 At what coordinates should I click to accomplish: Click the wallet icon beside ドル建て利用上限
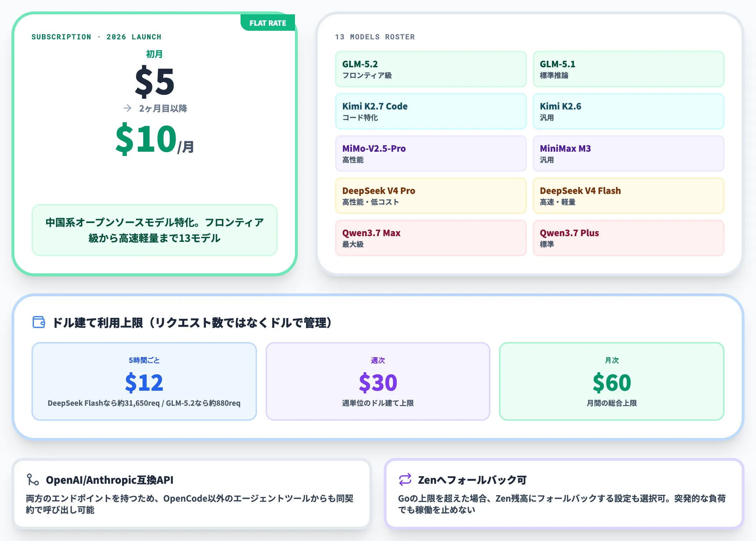39,322
